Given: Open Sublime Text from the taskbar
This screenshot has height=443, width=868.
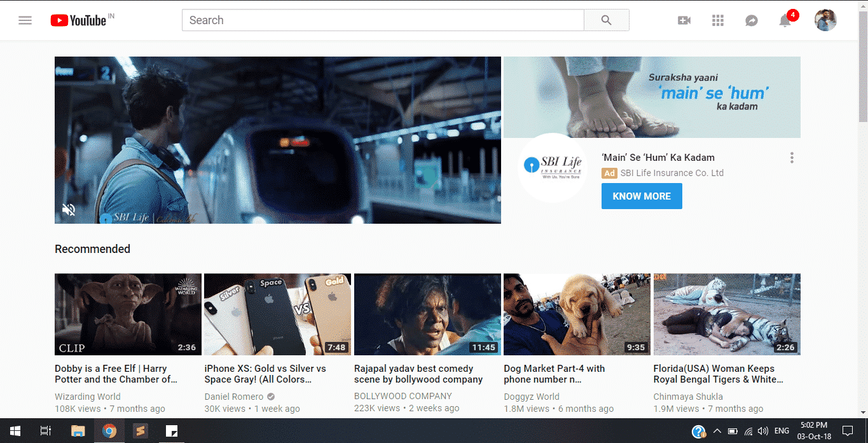Looking at the screenshot, I should point(141,431).
